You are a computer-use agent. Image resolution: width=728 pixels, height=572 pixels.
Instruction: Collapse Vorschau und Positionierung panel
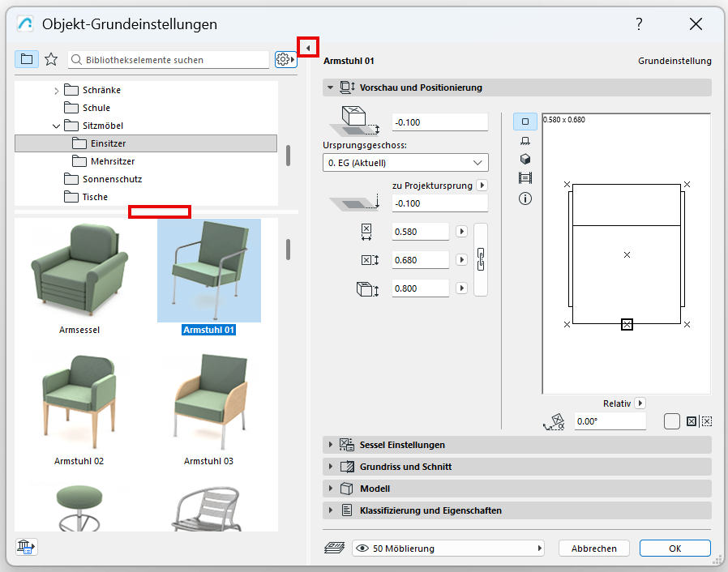330,88
